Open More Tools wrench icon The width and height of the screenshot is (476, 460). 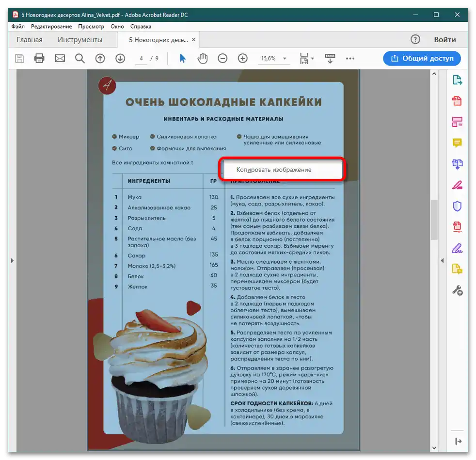click(x=458, y=290)
